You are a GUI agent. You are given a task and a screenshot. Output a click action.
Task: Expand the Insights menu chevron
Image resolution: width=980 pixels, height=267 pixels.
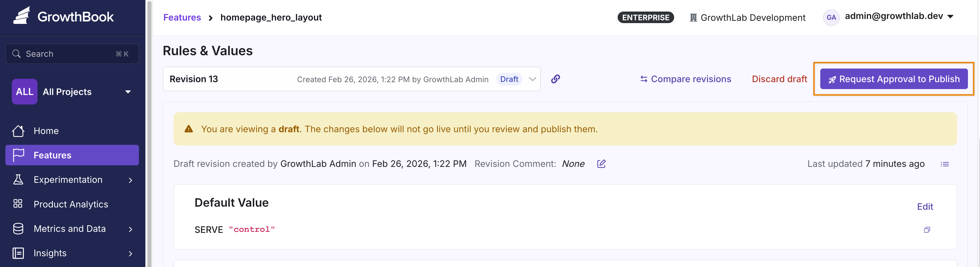130,253
